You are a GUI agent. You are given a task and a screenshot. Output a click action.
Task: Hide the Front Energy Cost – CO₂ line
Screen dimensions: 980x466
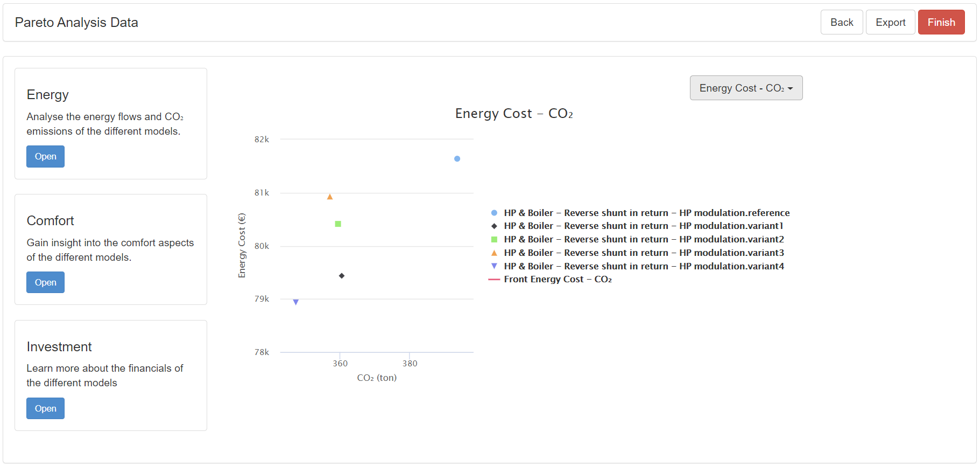[558, 279]
